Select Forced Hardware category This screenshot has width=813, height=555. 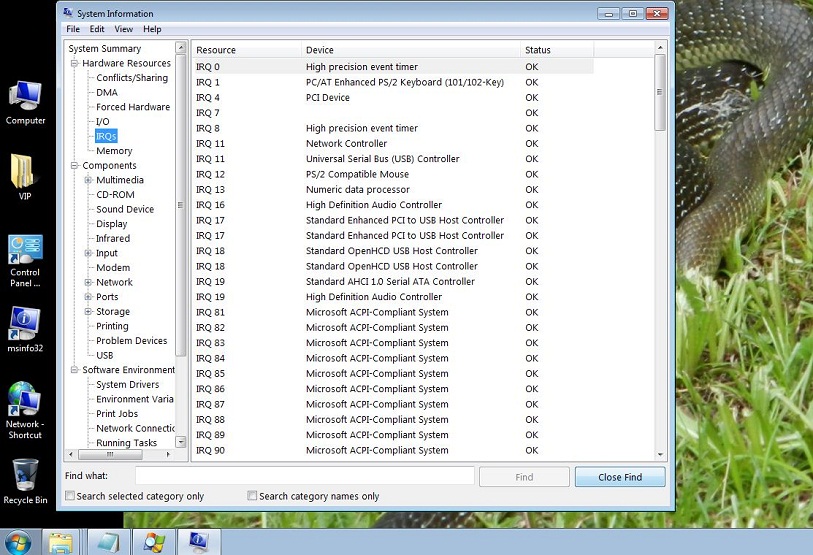click(133, 107)
